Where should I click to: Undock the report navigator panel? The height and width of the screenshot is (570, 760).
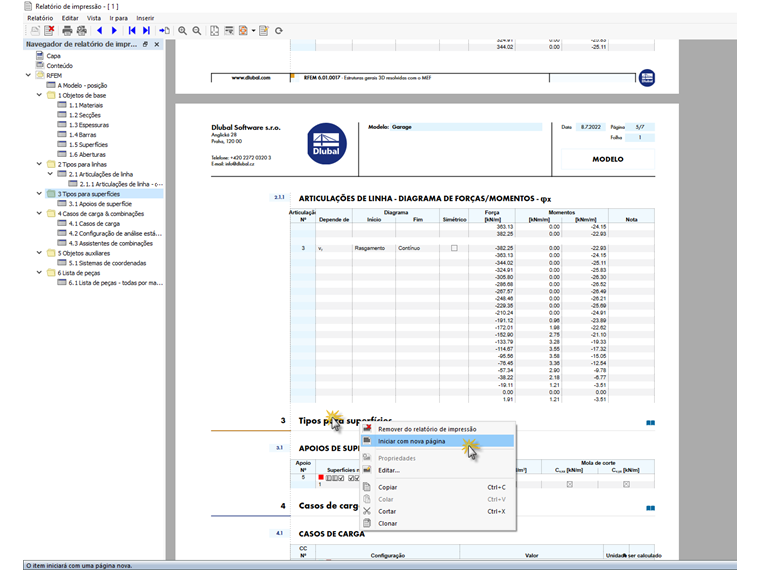coord(145,44)
